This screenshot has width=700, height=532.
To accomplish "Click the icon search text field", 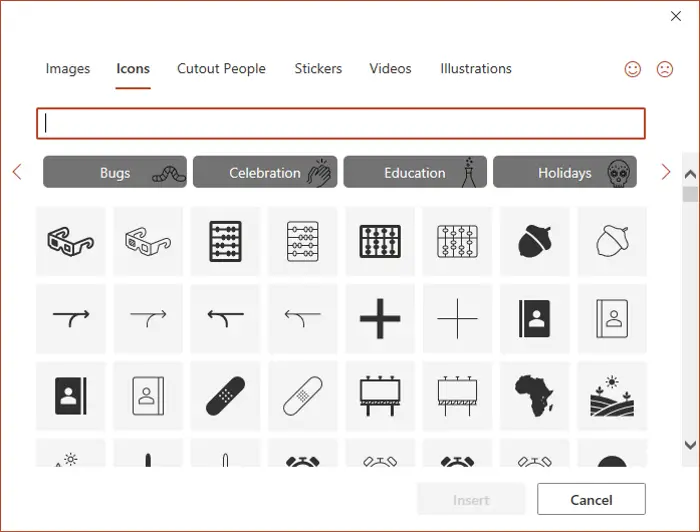I will coord(341,124).
